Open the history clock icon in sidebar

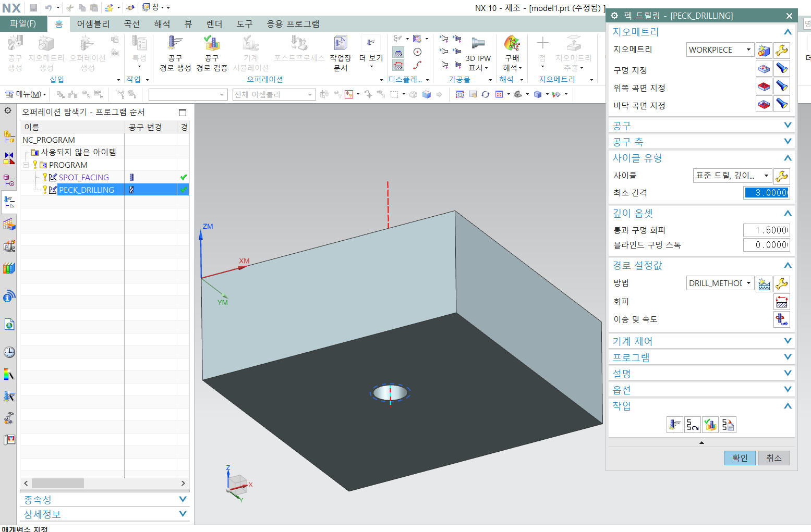9,352
